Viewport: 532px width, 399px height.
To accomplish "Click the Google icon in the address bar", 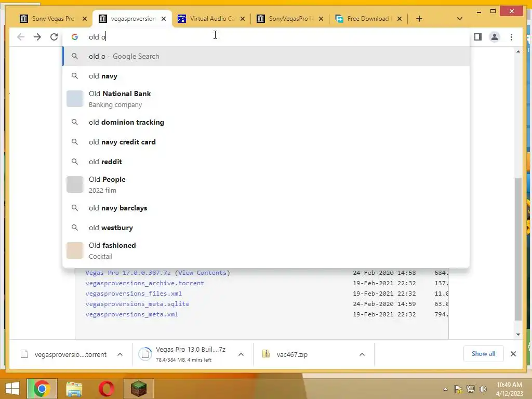I will [x=75, y=37].
